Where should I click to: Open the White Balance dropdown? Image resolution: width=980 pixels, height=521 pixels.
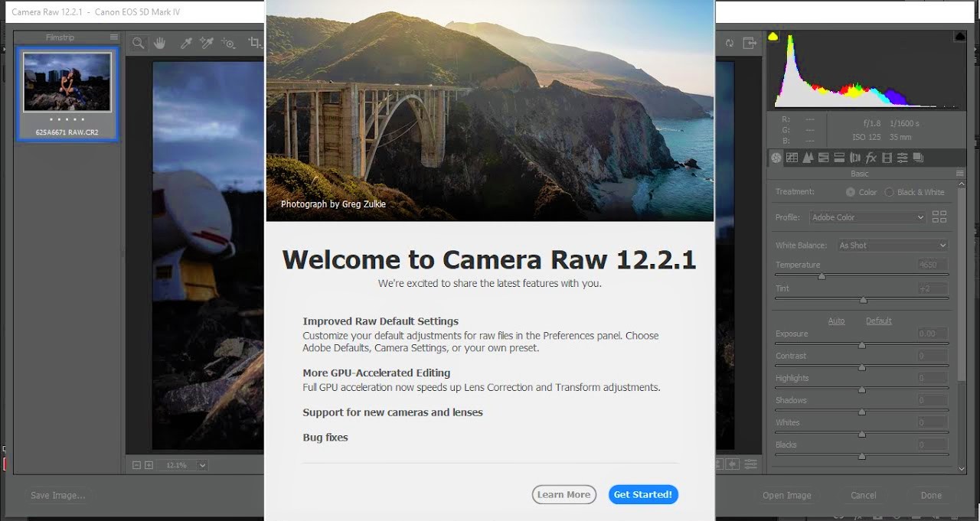pos(893,246)
